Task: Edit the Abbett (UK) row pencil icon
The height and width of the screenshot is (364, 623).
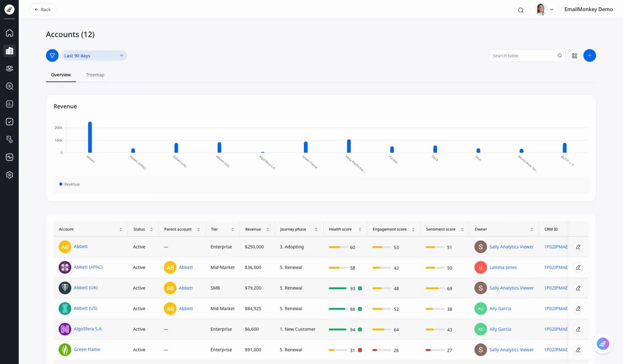Action: tap(578, 288)
